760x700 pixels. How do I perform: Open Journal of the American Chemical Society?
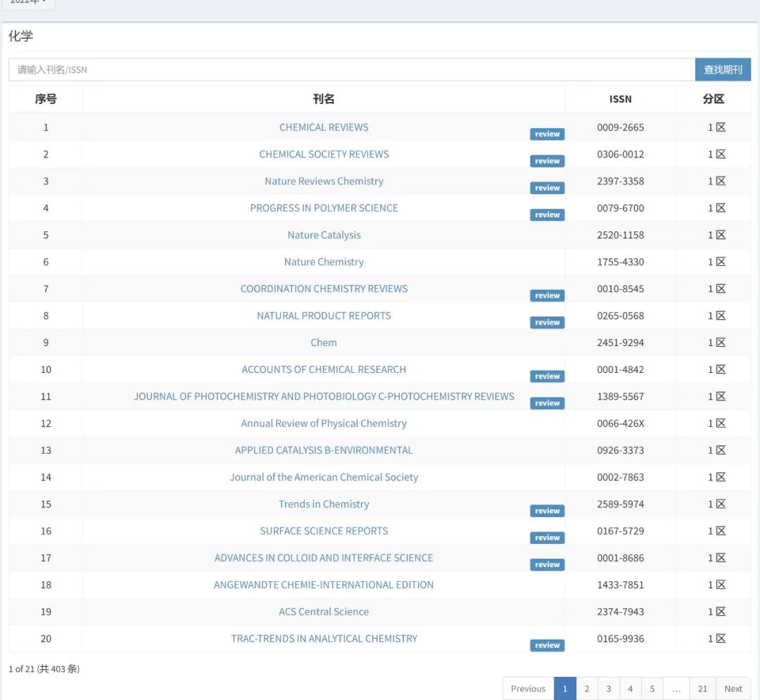(x=324, y=477)
